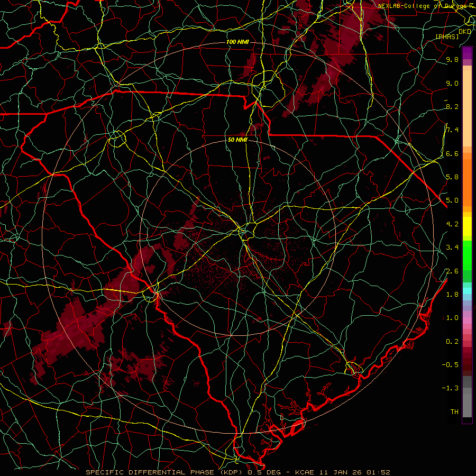Click the -0.5 legend value
476x476 pixels.
tap(450, 365)
